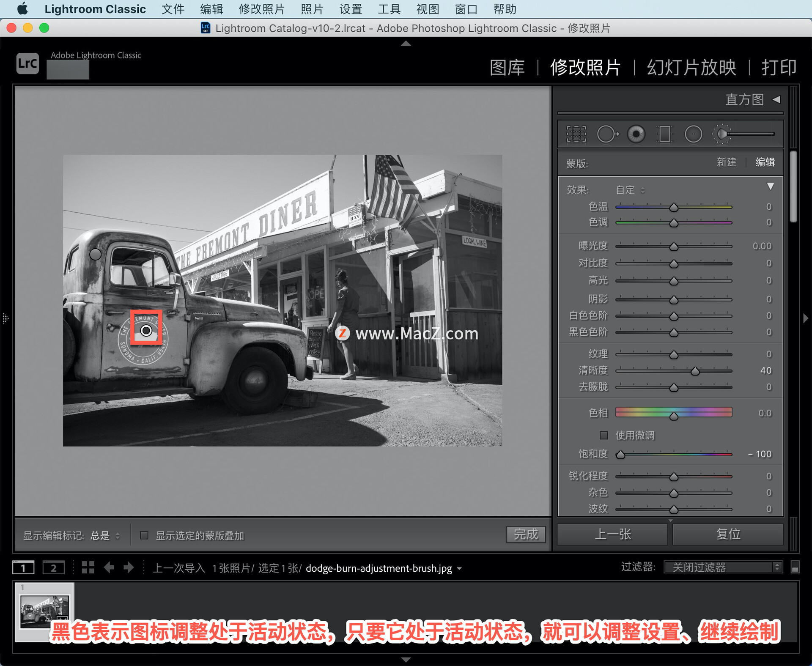Collapse the 直方图 panel
Screen dimensions: 812x666
click(776, 100)
